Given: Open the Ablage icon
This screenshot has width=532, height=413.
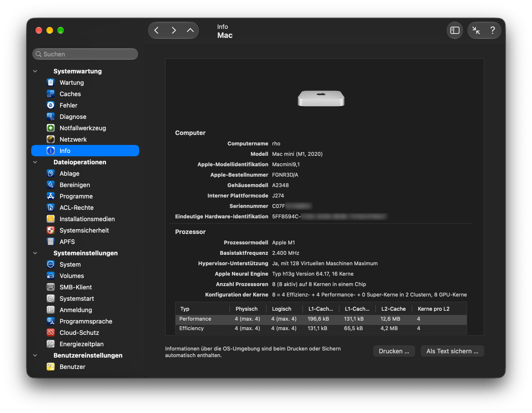Looking at the screenshot, I should (51, 173).
